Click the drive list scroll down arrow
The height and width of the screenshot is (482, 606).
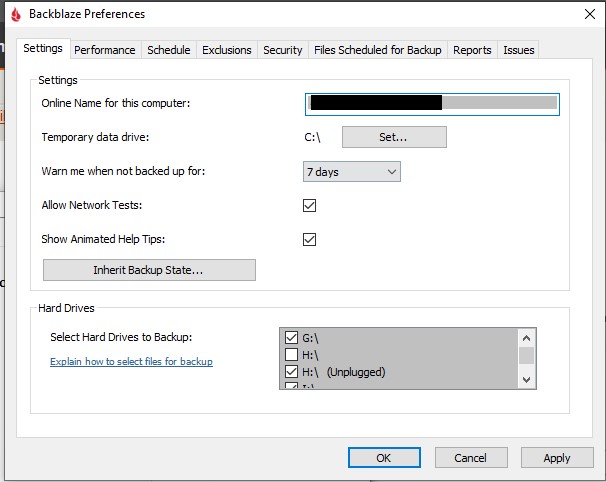coord(526,380)
